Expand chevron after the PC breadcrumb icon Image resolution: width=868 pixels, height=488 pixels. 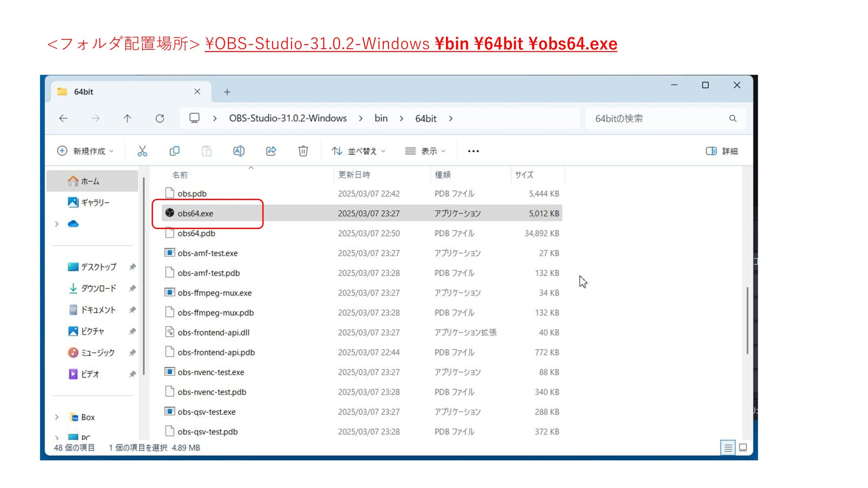click(215, 119)
